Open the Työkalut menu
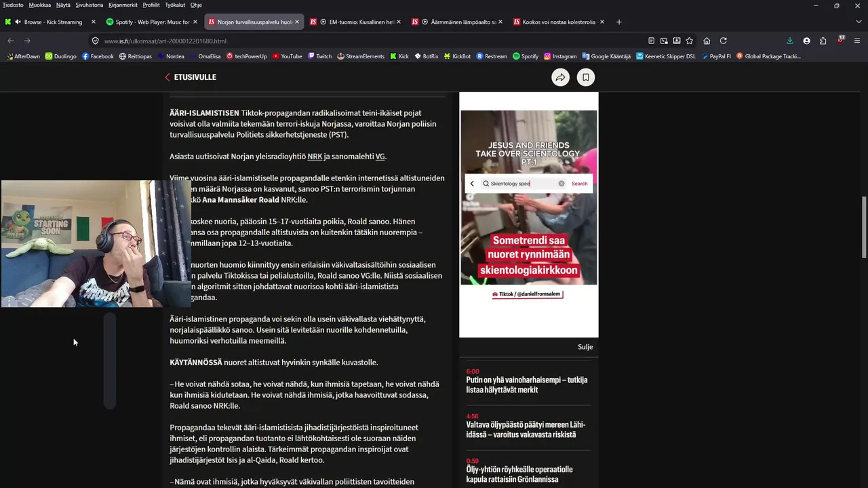This screenshot has height=488, width=868. 175,5
